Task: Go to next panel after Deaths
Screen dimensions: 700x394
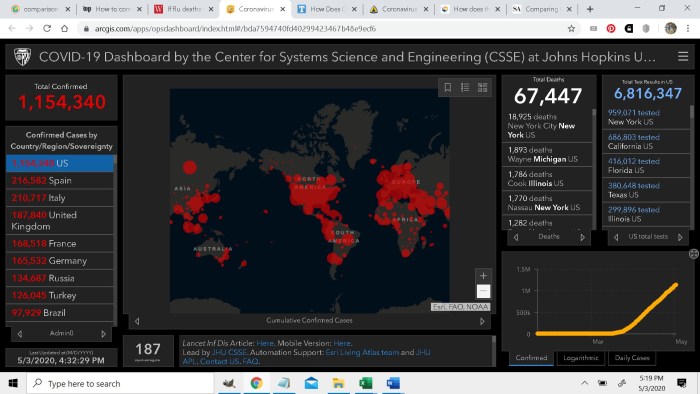Action: tap(583, 237)
